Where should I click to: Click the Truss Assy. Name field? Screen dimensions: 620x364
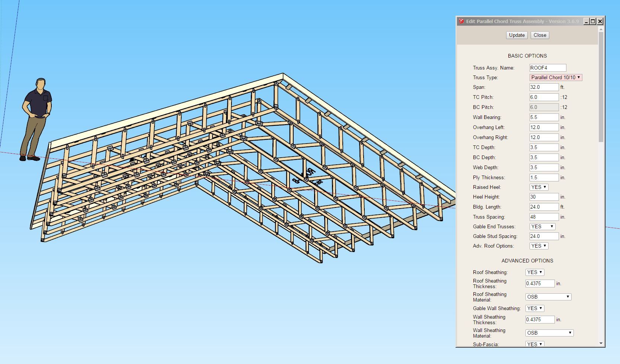548,68
